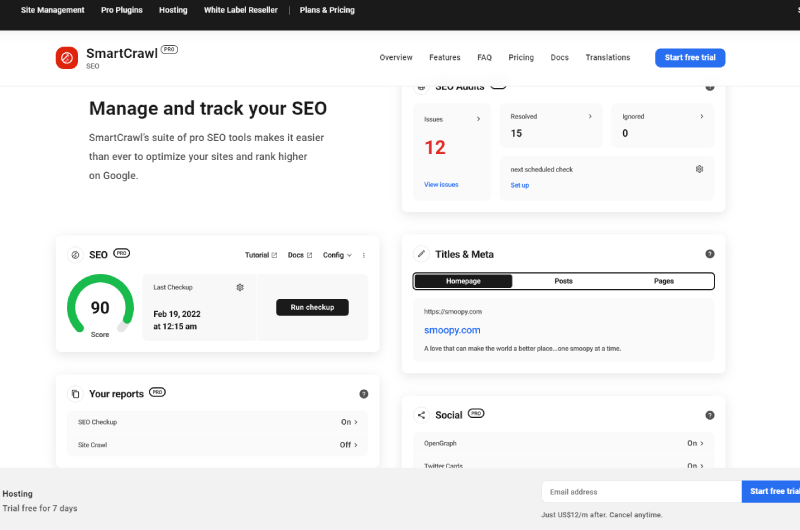Click Trial free for 7 days text

click(x=40, y=508)
